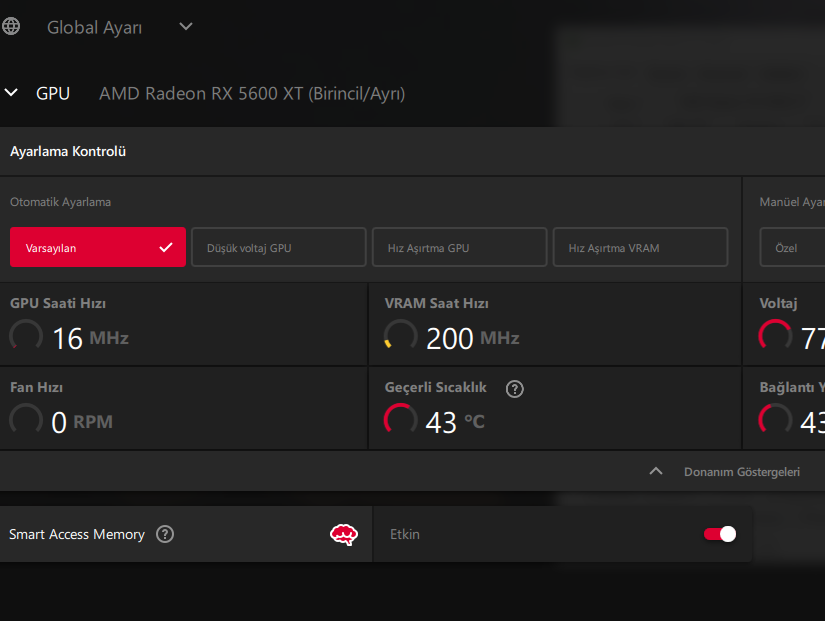Click the 200 MHz VRAM value
This screenshot has width=825, height=621.
coord(472,338)
